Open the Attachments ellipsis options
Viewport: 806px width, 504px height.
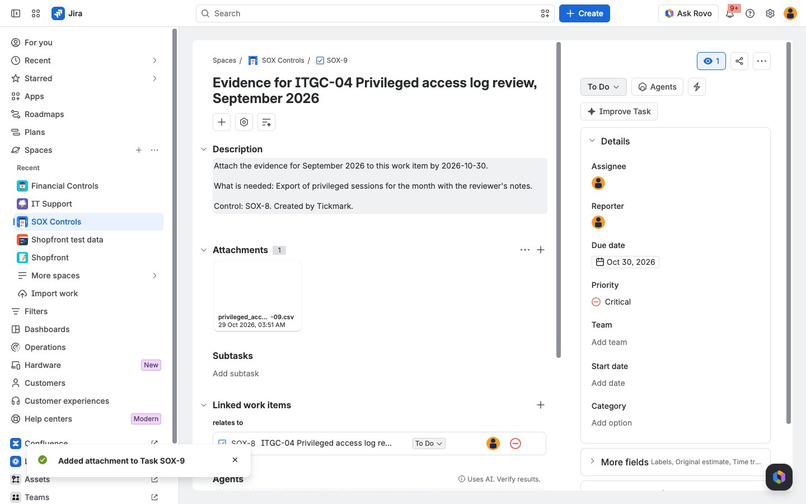pos(524,250)
